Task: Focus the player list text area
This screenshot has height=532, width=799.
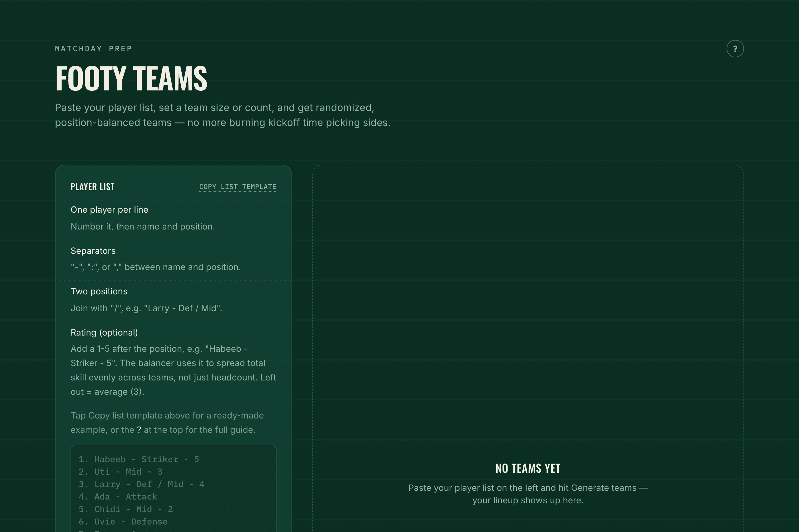Action: coord(173,489)
